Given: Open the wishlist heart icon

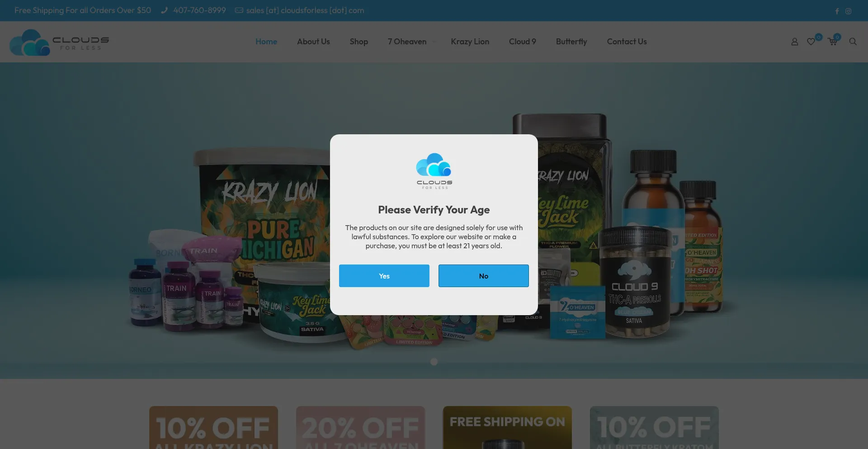Looking at the screenshot, I should 811,42.
